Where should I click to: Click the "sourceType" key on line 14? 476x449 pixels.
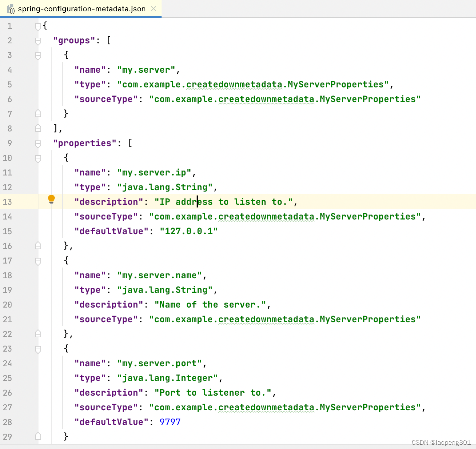pyautogui.click(x=106, y=217)
